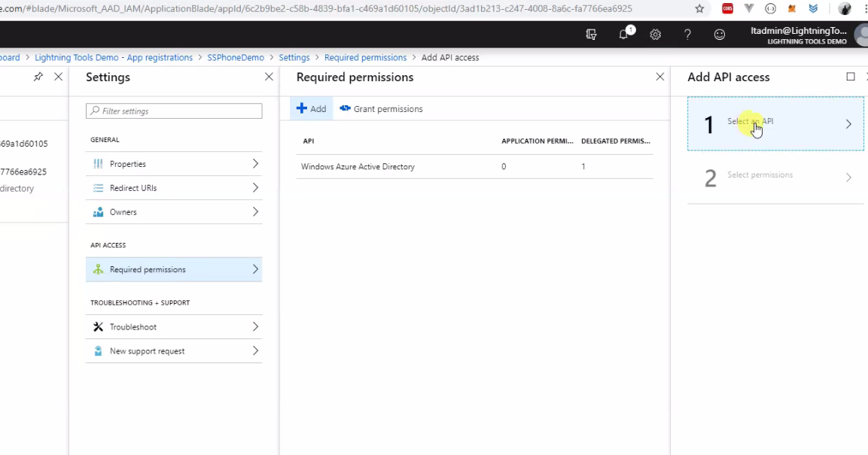This screenshot has height=455, width=868.
Task: Go to SSPhoneDemo breadcrumb
Action: pos(236,57)
